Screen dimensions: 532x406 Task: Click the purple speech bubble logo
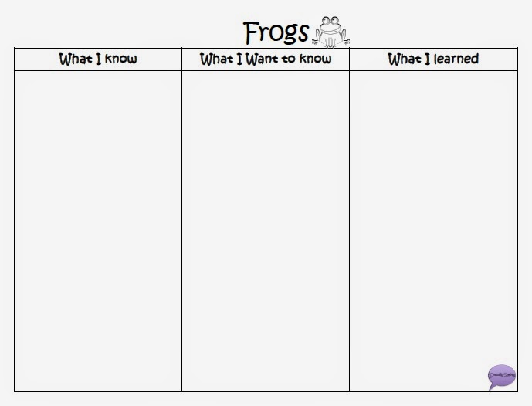pos(502,377)
